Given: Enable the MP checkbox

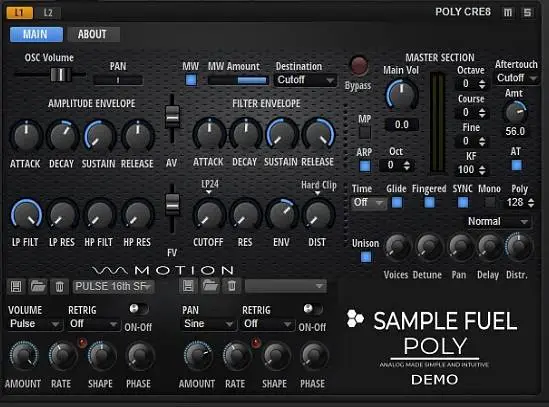Looking at the screenshot, I should 364,133.
